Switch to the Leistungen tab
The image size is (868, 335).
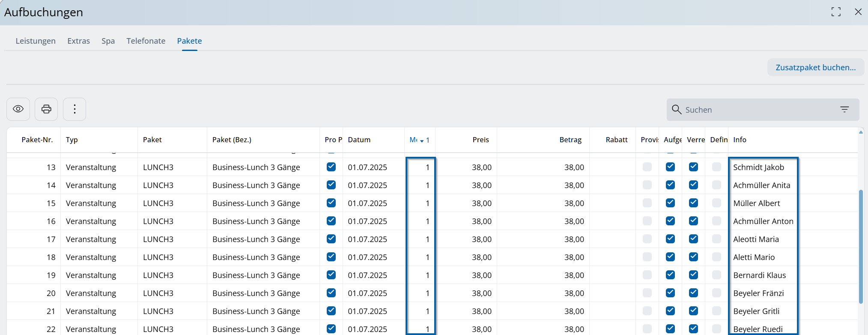coord(36,41)
